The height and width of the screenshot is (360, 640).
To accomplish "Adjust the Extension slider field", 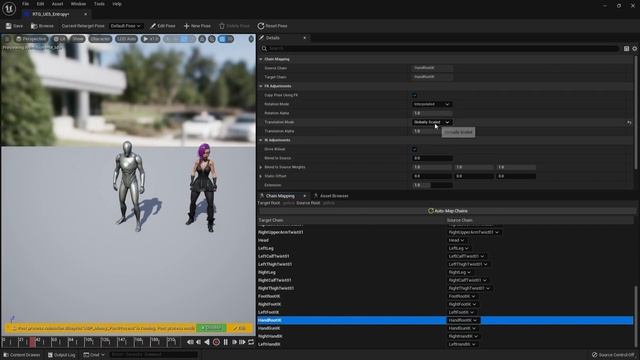I will 432,185.
